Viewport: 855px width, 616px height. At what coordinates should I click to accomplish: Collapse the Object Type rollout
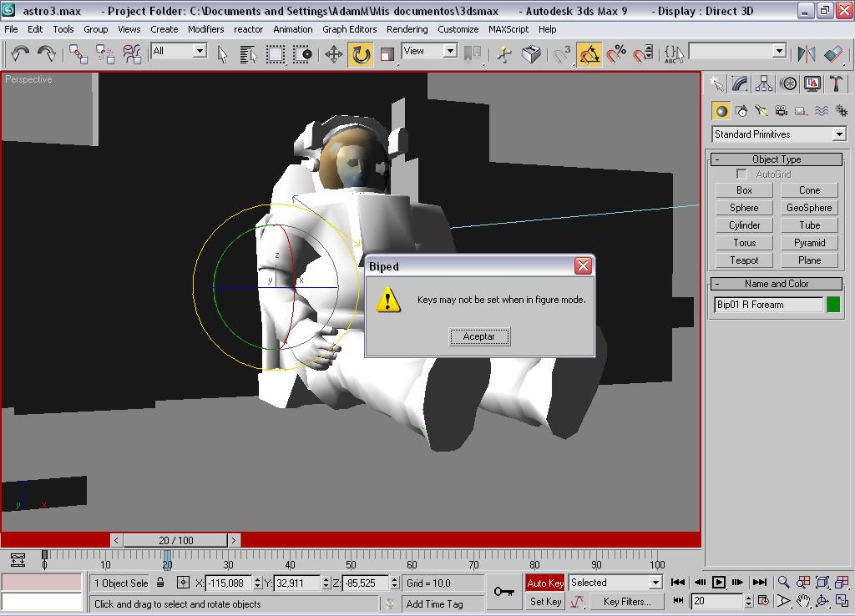[x=777, y=159]
